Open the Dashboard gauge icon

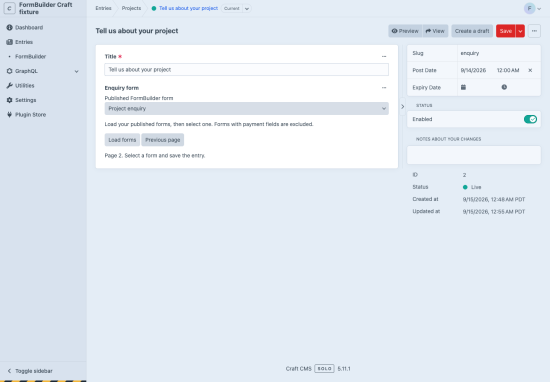pos(9,27)
